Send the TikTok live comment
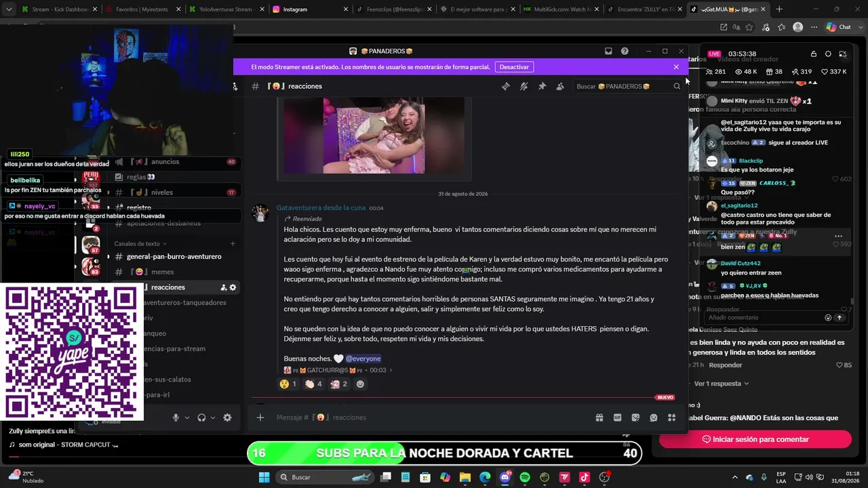Viewport: 868px width, 488px height. tap(840, 317)
